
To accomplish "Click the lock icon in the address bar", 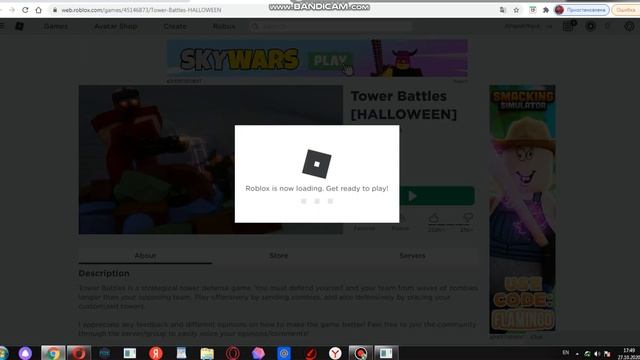I will [55, 10].
